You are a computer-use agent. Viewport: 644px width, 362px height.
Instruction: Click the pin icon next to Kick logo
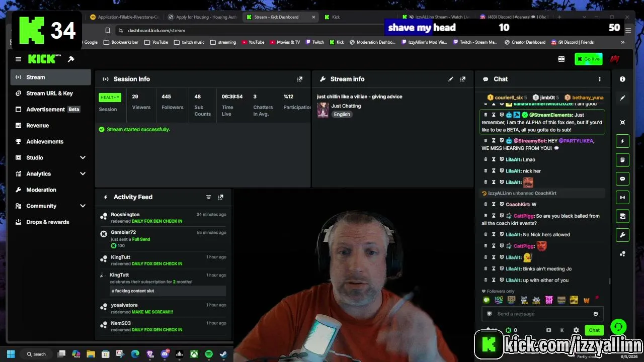click(x=71, y=59)
